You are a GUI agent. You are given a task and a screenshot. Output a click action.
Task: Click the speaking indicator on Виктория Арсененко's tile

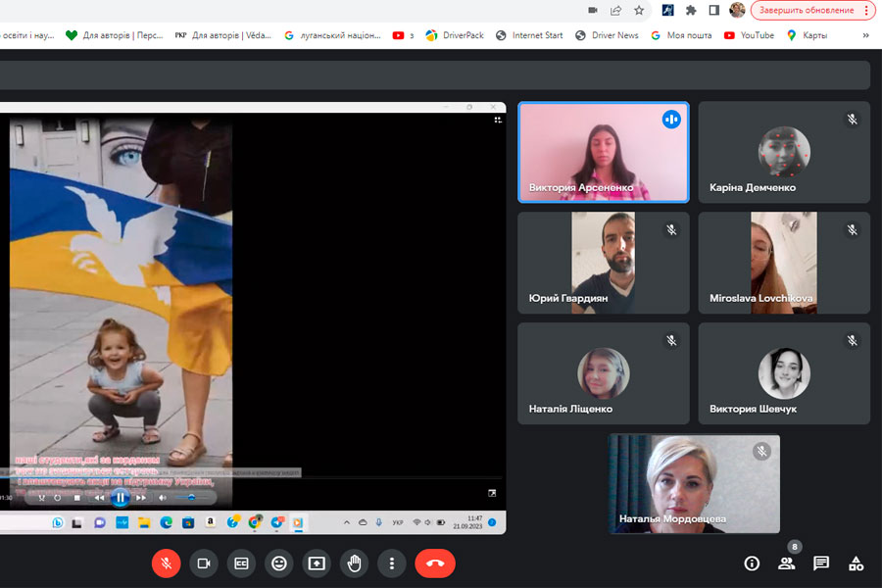(671, 120)
